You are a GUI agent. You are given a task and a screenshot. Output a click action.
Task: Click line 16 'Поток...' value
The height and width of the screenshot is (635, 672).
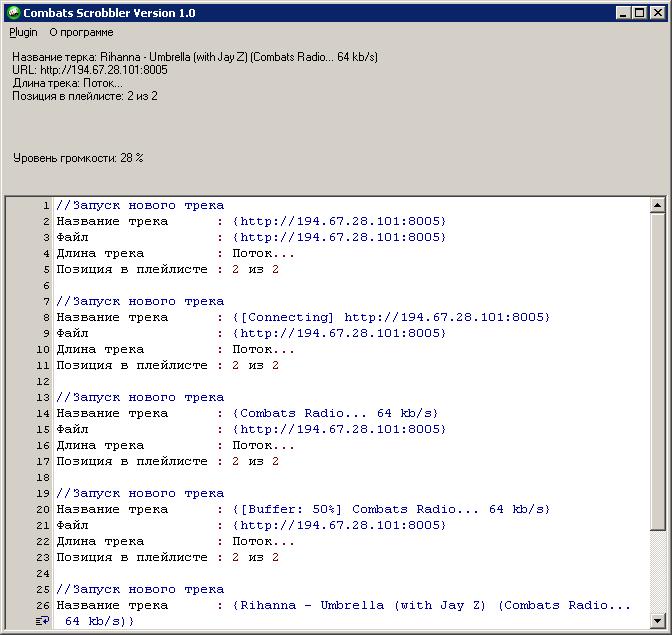click(x=263, y=446)
